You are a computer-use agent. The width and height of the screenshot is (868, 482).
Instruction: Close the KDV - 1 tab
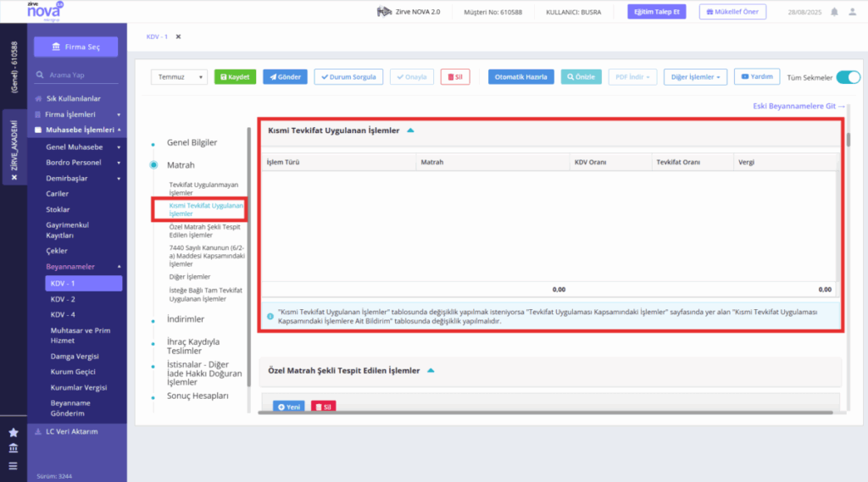click(178, 36)
